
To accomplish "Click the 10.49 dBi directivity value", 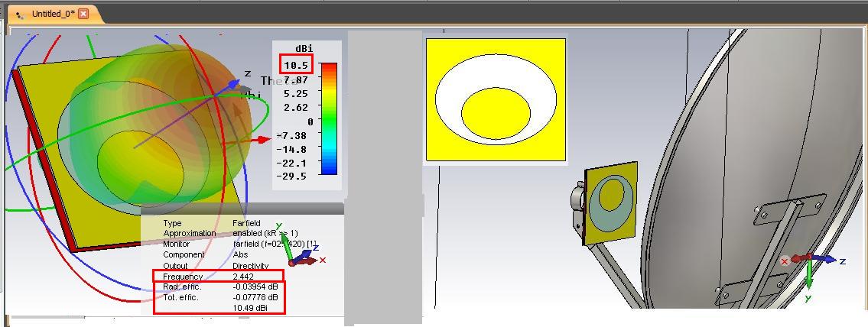I will tap(250, 308).
